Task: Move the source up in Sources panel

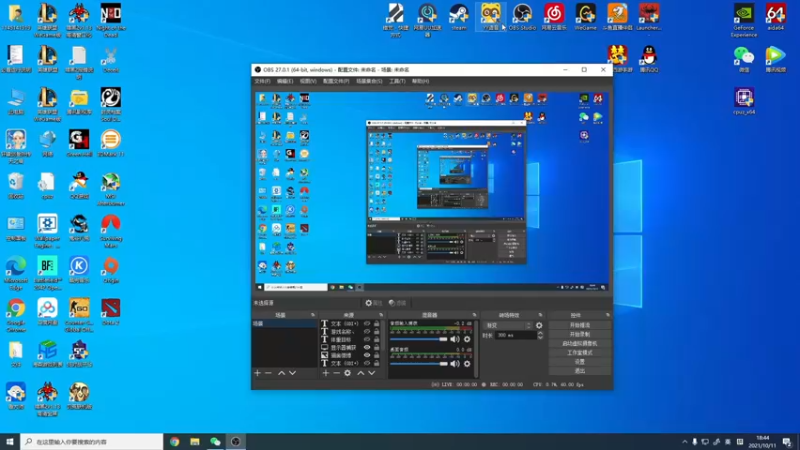Action: click(361, 373)
